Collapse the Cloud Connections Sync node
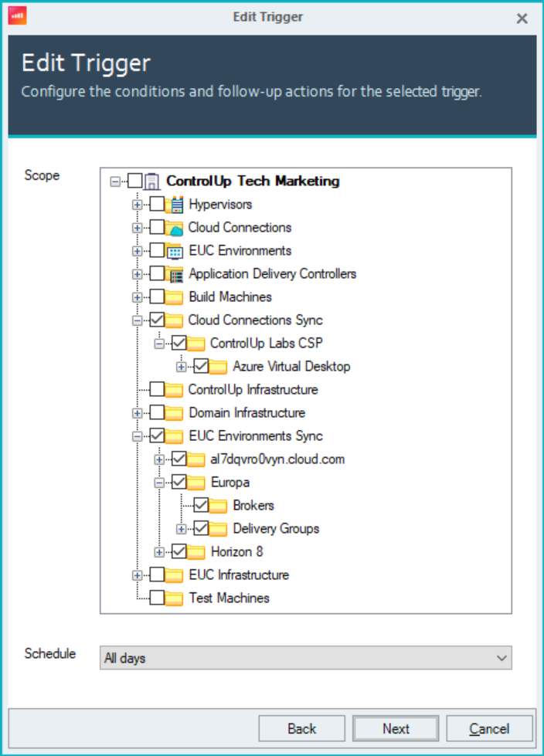 [137, 320]
